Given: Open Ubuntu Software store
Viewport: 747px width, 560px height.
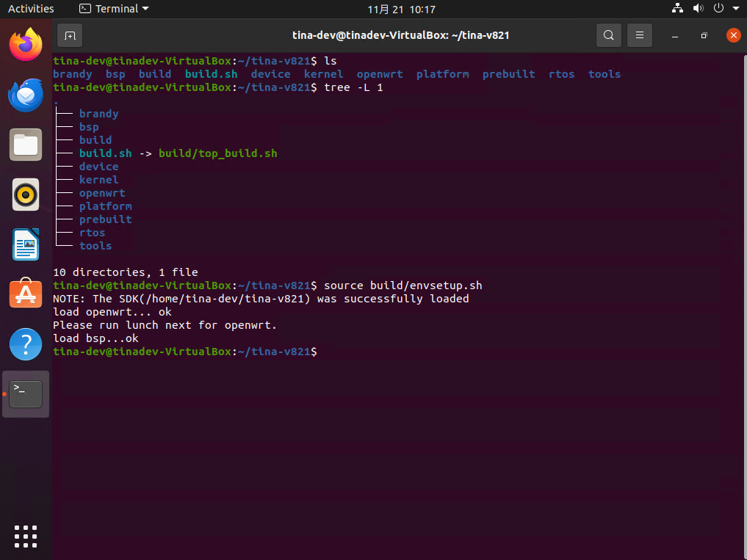Looking at the screenshot, I should [x=26, y=294].
